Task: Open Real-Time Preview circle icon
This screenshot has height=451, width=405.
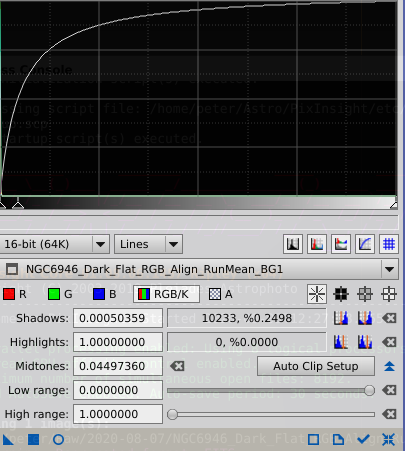Action: coord(58,440)
